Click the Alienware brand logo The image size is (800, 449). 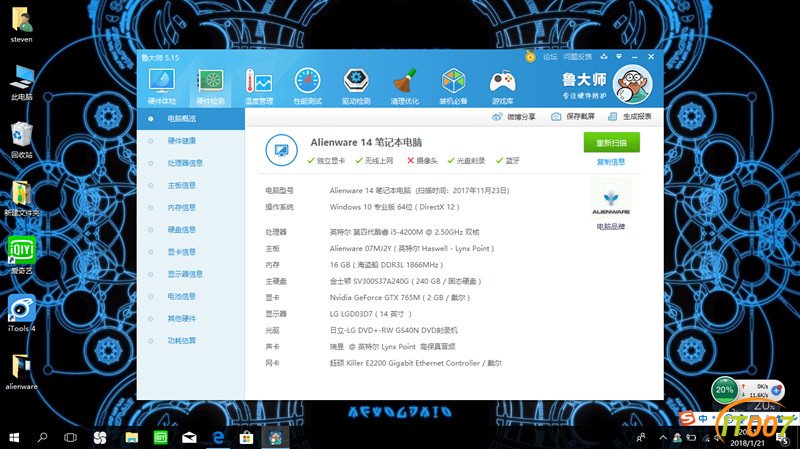611,199
